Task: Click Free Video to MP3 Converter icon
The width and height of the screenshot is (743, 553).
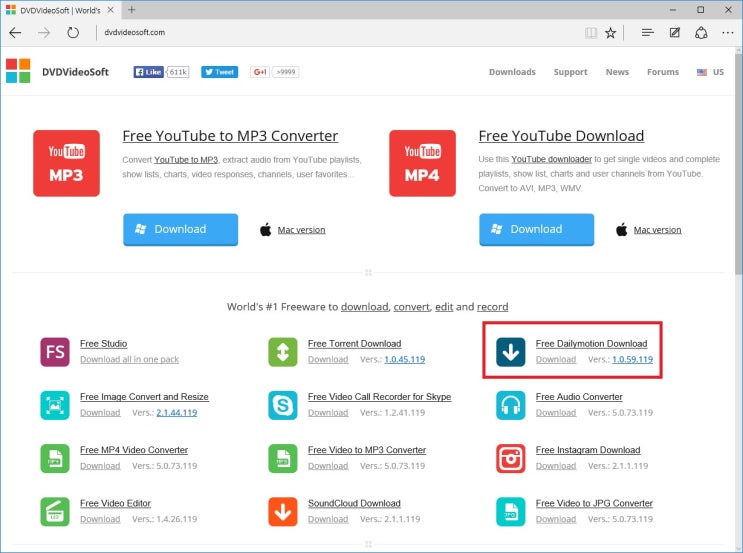Action: [x=283, y=458]
